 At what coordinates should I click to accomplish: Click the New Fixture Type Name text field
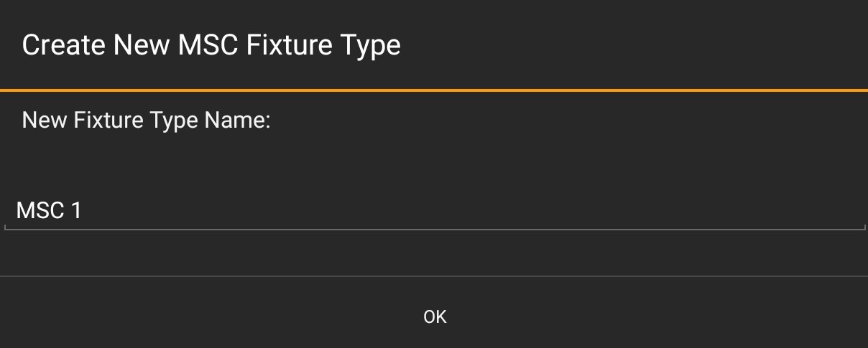[434, 211]
